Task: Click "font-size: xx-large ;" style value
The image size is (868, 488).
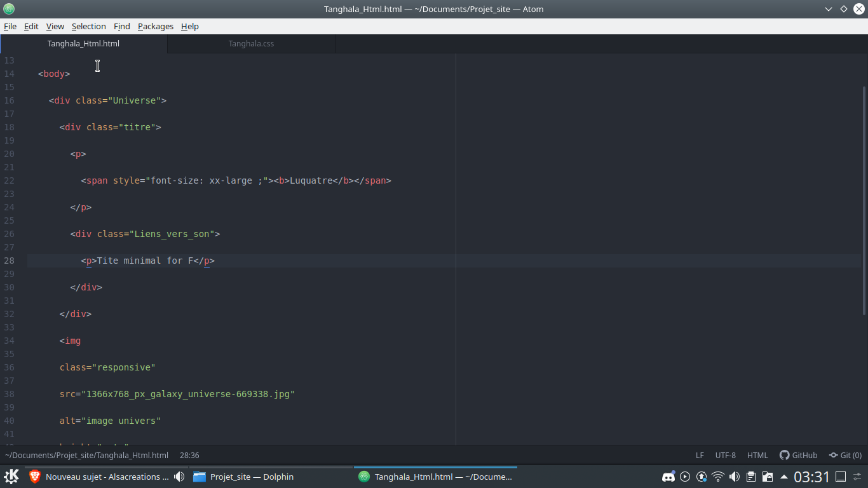Action: (x=207, y=180)
